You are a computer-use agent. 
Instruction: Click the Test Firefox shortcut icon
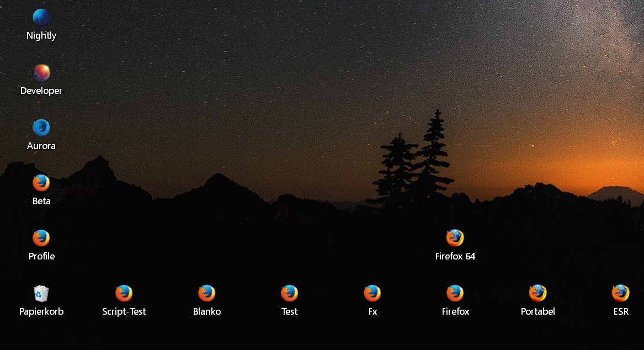pyautogui.click(x=289, y=293)
